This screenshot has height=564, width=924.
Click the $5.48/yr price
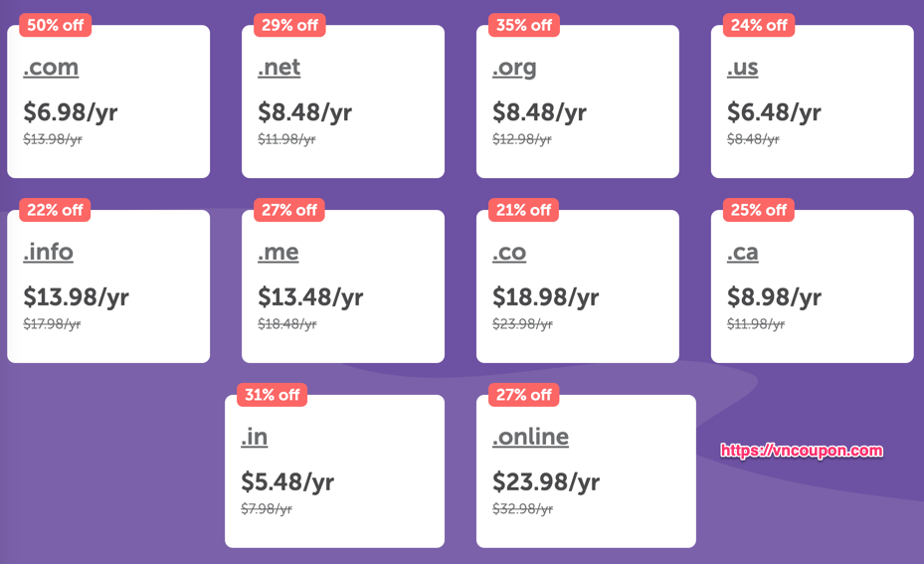click(287, 482)
